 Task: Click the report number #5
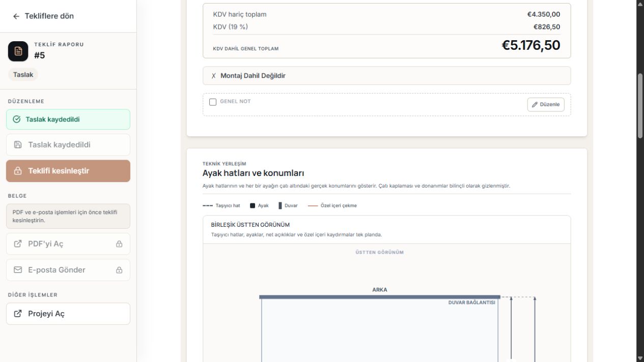(x=40, y=55)
